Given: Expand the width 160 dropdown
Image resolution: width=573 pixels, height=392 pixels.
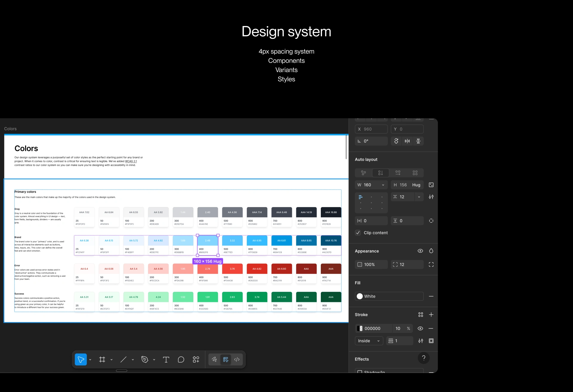Looking at the screenshot, I should click(x=383, y=185).
